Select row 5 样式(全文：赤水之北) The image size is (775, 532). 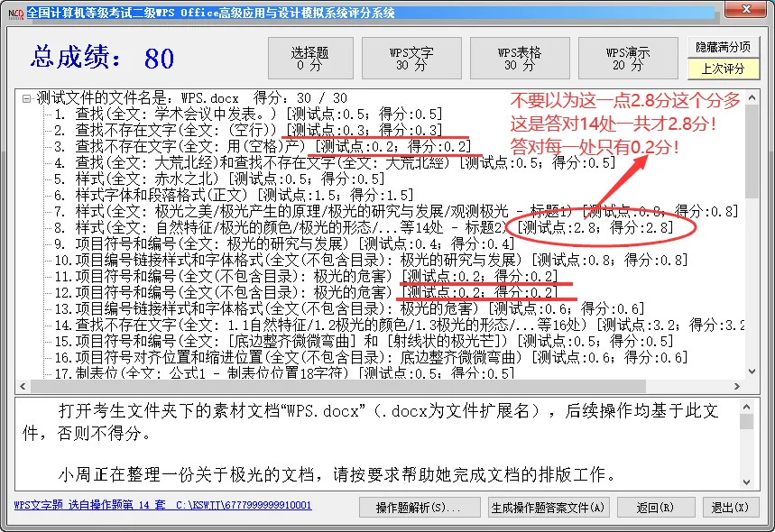tap(219, 179)
